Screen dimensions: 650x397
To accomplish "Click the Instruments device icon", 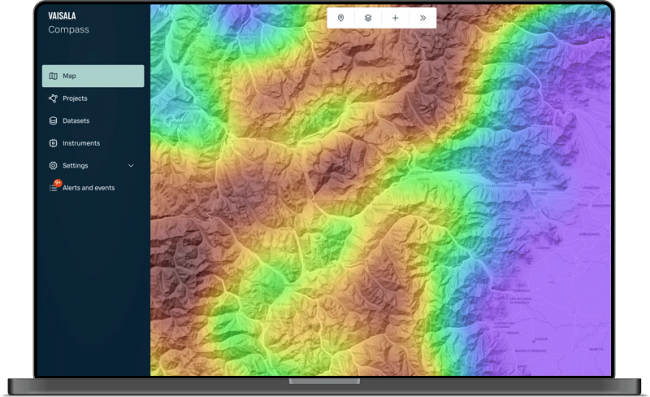I will (53, 143).
